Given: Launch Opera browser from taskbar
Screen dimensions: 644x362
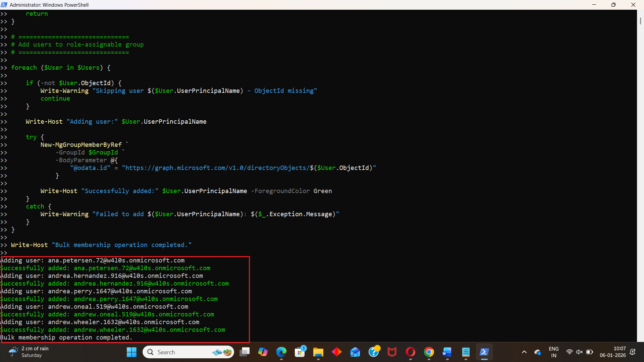Looking at the screenshot, I should [x=410, y=352].
